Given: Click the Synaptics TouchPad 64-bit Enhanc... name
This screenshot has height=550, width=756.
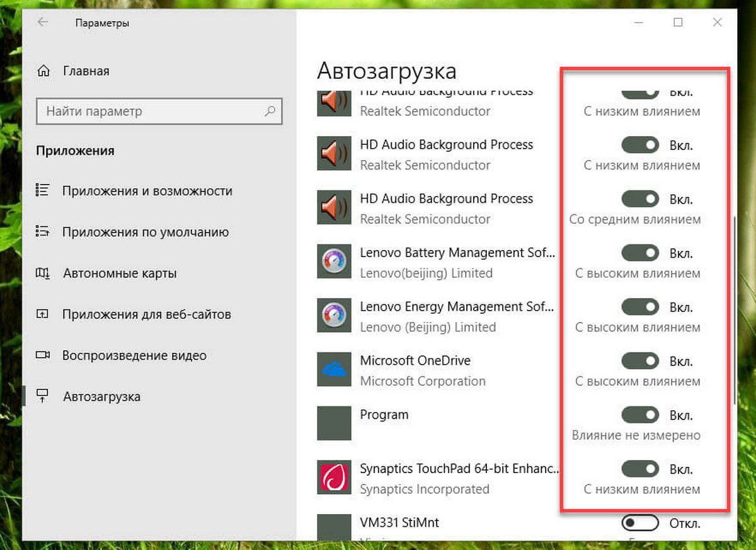Looking at the screenshot, I should point(460,469).
